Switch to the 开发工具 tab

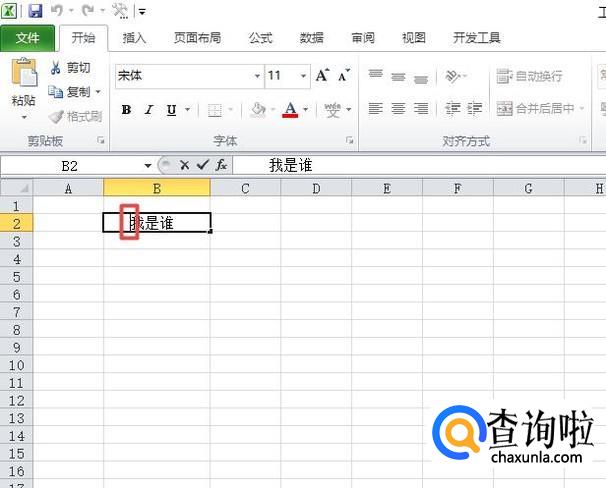(477, 38)
